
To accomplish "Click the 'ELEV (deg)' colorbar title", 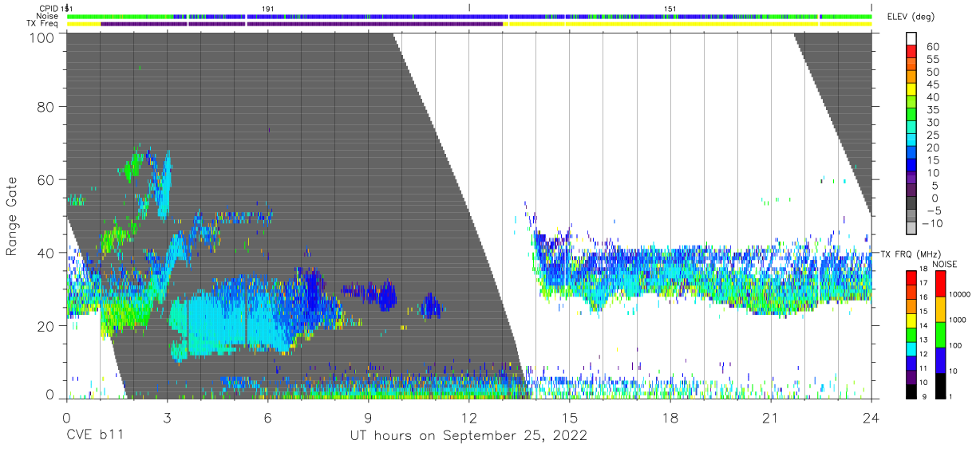I will pyautogui.click(x=911, y=17).
